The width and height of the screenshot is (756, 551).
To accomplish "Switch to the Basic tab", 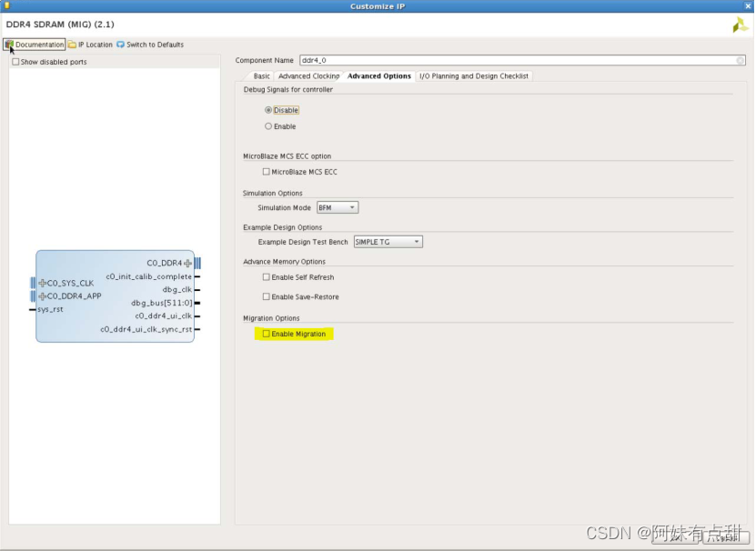I will (x=261, y=76).
